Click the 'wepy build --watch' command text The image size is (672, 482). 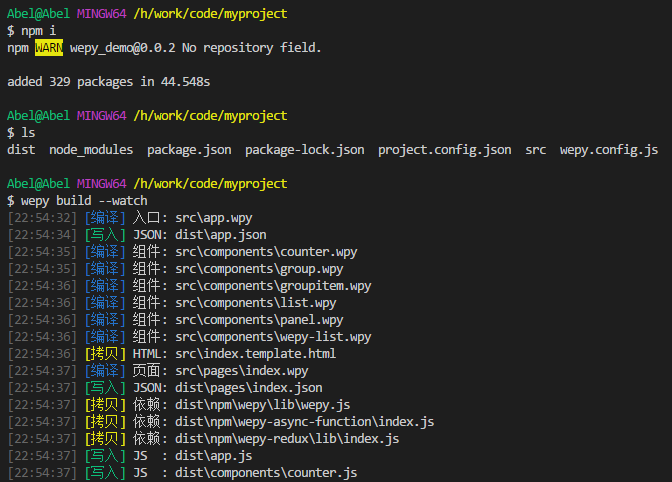point(84,200)
